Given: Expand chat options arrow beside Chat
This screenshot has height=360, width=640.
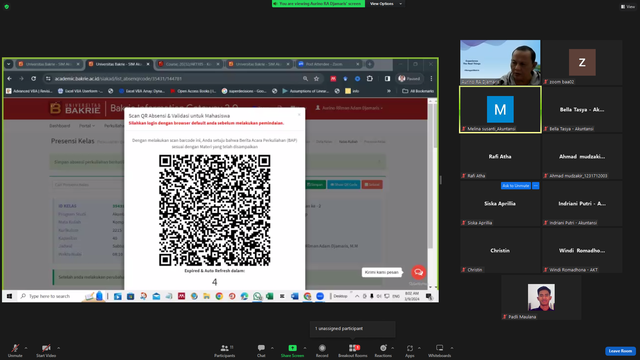Looking at the screenshot, I should pos(272,348).
